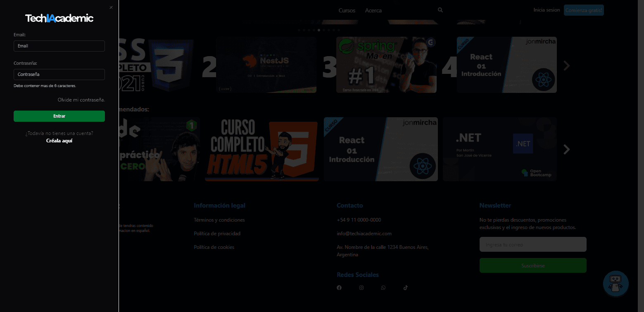Open the Curso Completo HTML5 thumbnail
This screenshot has height=312, width=644.
(x=262, y=149)
